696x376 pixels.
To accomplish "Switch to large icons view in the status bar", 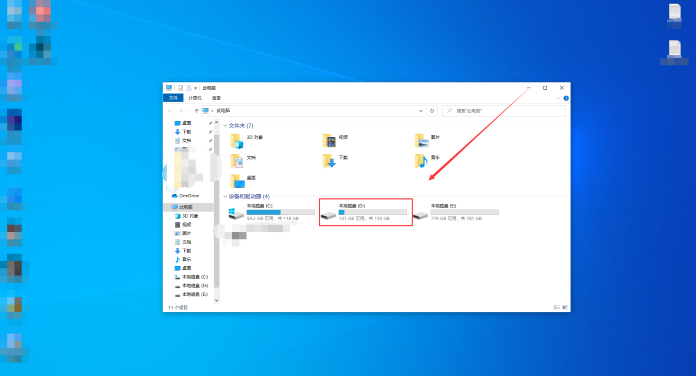I will (565, 307).
